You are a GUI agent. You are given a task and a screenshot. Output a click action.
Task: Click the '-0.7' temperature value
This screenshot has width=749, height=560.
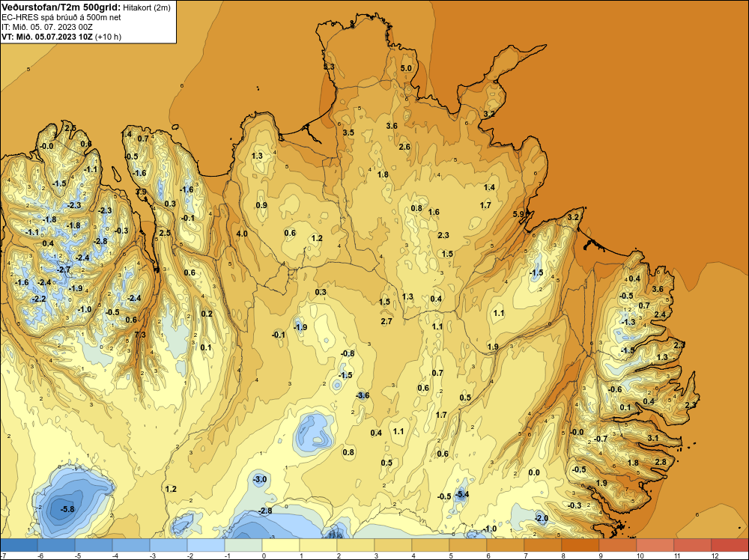pyautogui.click(x=601, y=439)
